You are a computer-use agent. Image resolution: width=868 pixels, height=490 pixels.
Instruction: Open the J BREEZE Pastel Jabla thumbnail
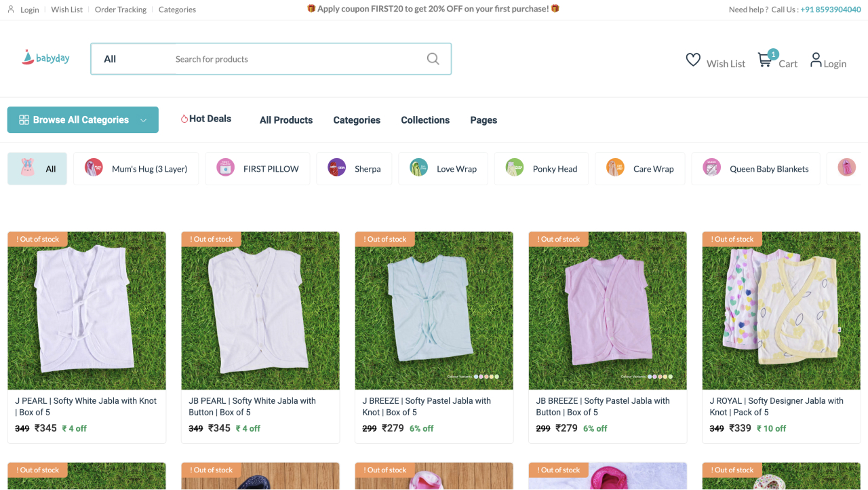tap(434, 311)
